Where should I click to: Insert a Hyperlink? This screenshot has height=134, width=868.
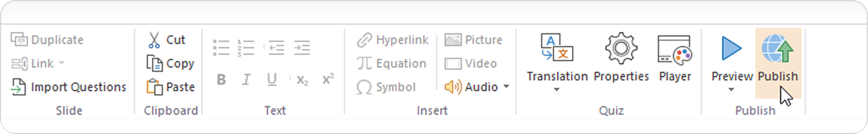pos(393,40)
